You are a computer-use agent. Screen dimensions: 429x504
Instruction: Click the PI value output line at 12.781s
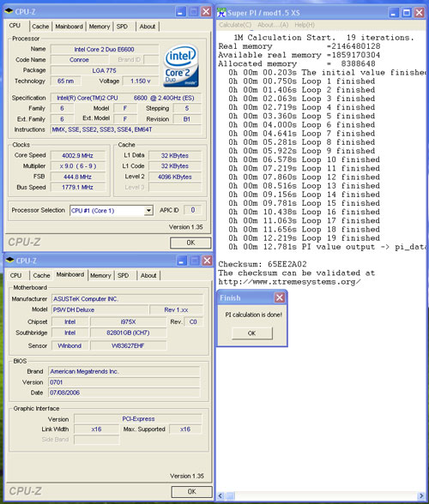coord(326,247)
